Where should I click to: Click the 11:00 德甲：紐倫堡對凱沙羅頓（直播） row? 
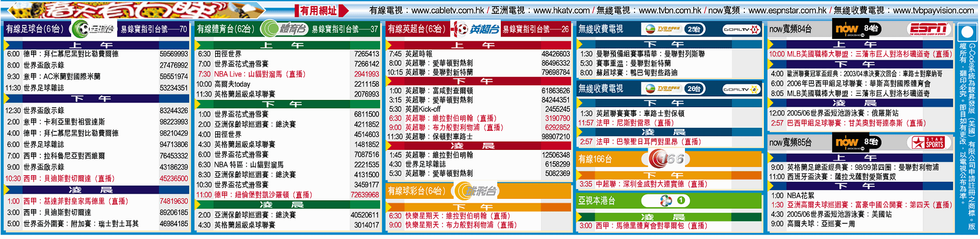tap(287, 195)
